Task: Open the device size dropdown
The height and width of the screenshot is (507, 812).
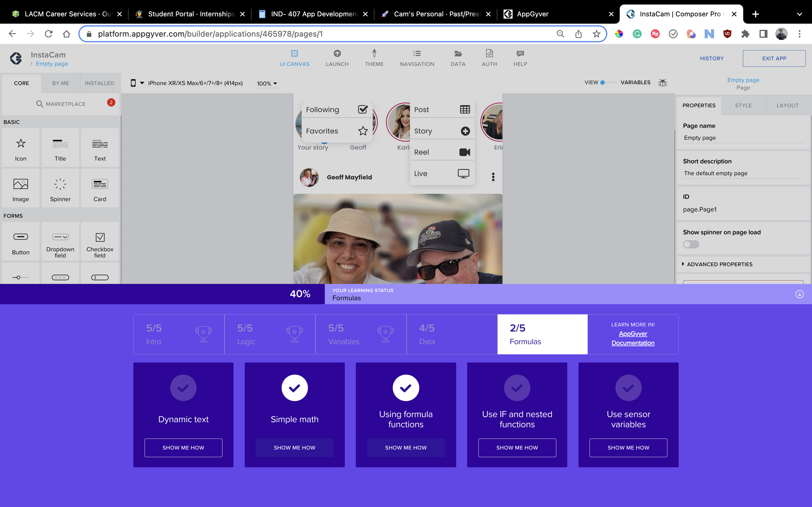Action: [x=142, y=83]
